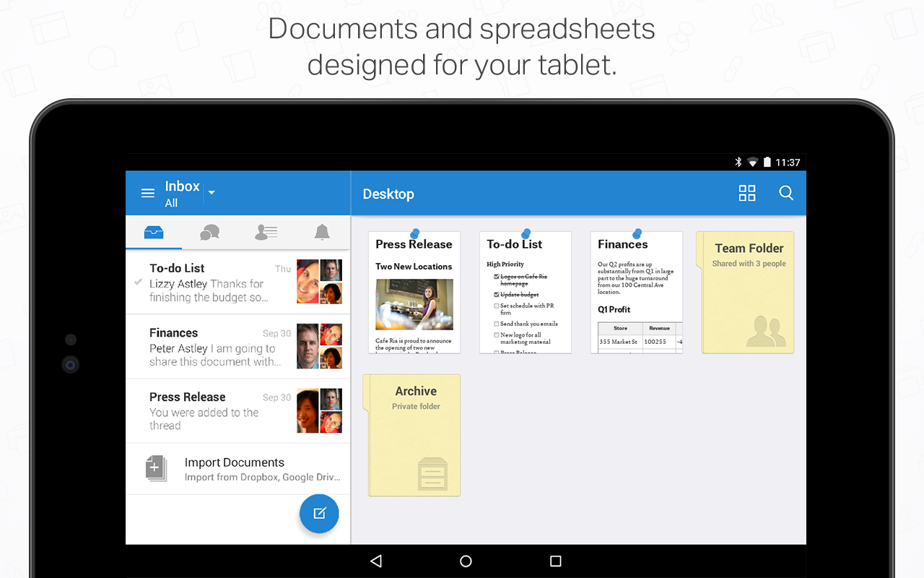Image resolution: width=924 pixels, height=578 pixels.
Task: Toggle grid view of Desktop
Action: point(747,193)
